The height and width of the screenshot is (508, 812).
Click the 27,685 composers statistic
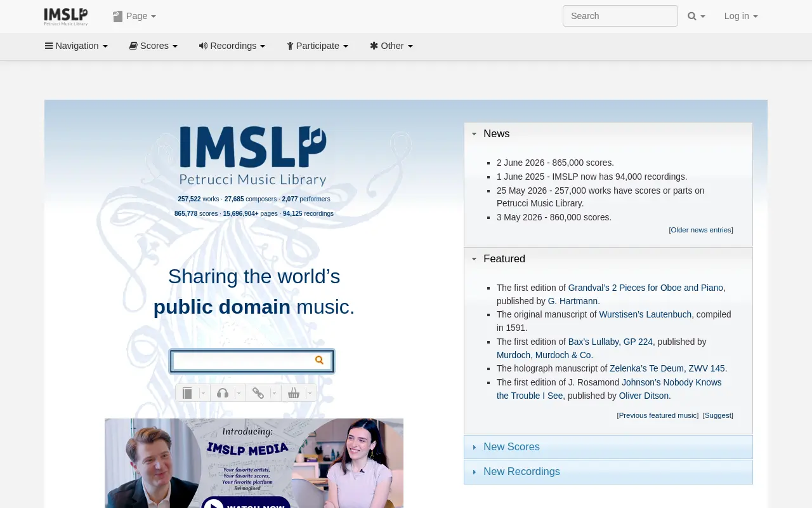(x=251, y=199)
